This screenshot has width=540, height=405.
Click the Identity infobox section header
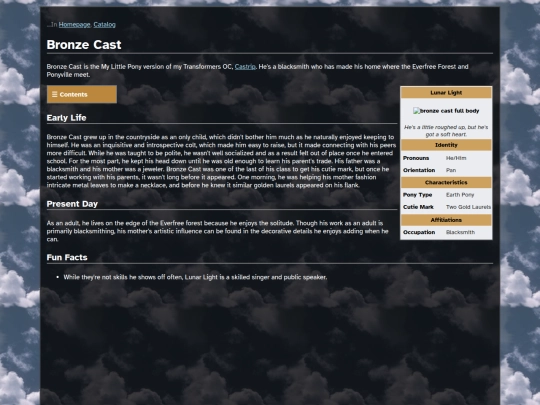click(446, 145)
